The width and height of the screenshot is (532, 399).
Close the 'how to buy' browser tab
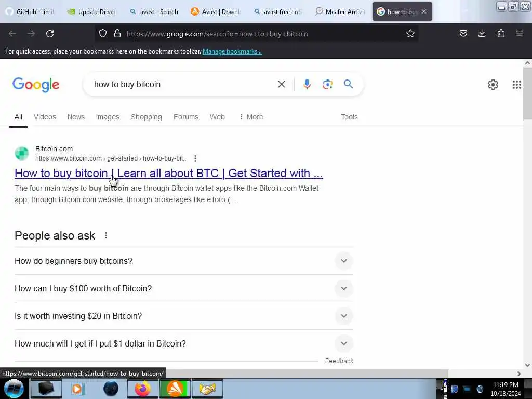pyautogui.click(x=424, y=11)
